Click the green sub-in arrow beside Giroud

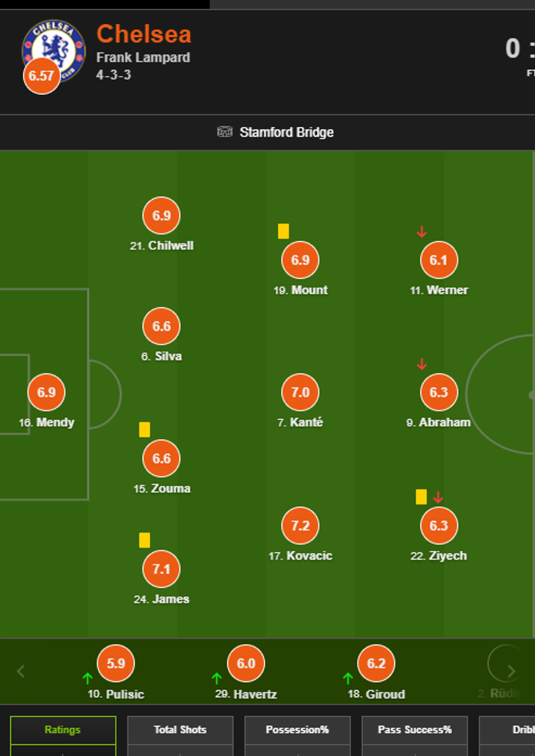[x=348, y=678]
